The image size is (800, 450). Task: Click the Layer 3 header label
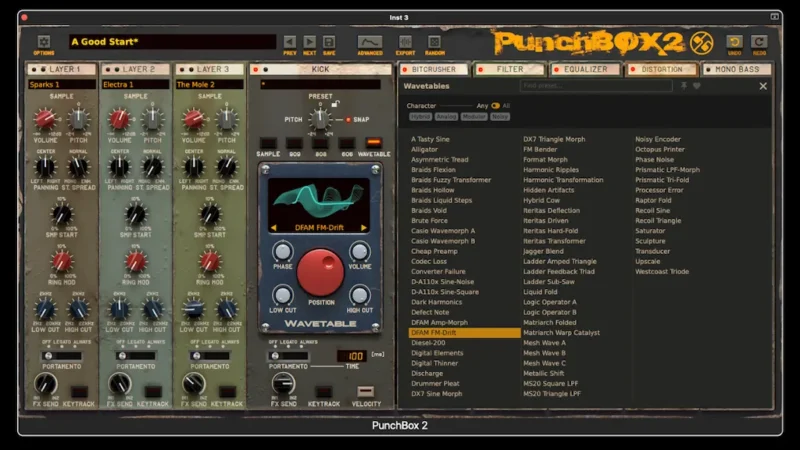pyautogui.click(x=213, y=69)
